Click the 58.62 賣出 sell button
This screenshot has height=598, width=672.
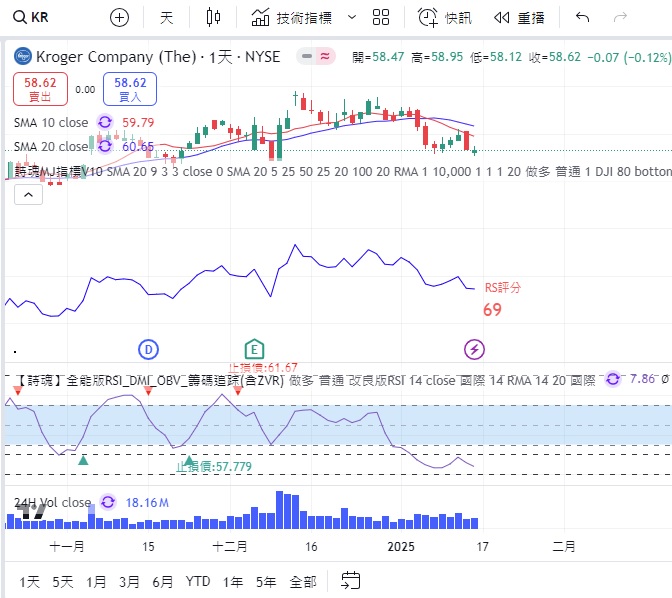[x=40, y=89]
